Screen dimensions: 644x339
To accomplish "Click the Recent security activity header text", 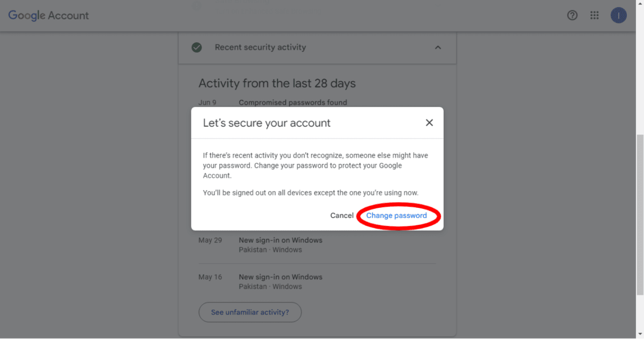I will coord(260,47).
